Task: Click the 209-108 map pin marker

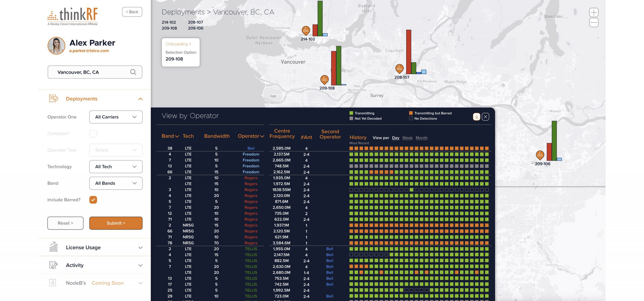Action: 325,80
